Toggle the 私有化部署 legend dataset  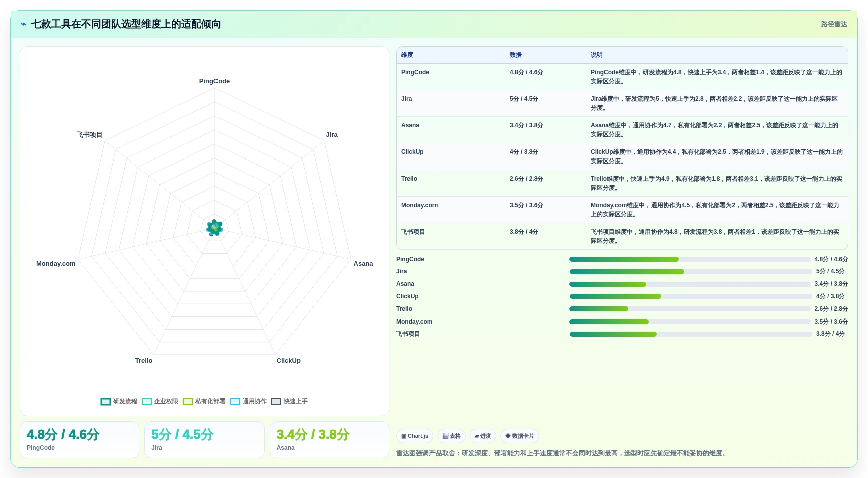[204, 401]
